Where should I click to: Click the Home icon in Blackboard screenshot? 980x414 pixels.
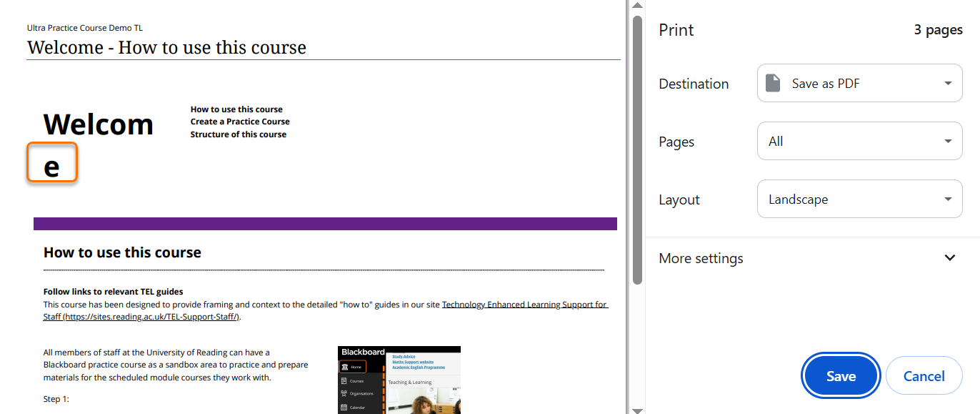pos(344,367)
